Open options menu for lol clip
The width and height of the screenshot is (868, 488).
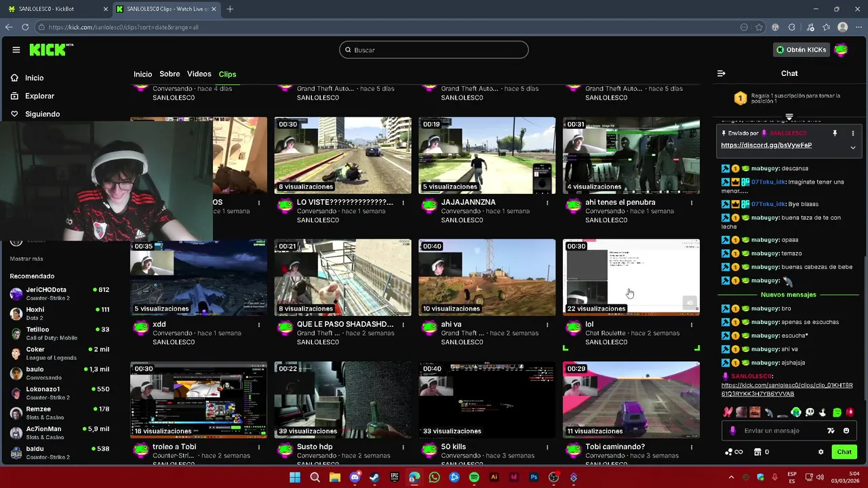pos(692,325)
